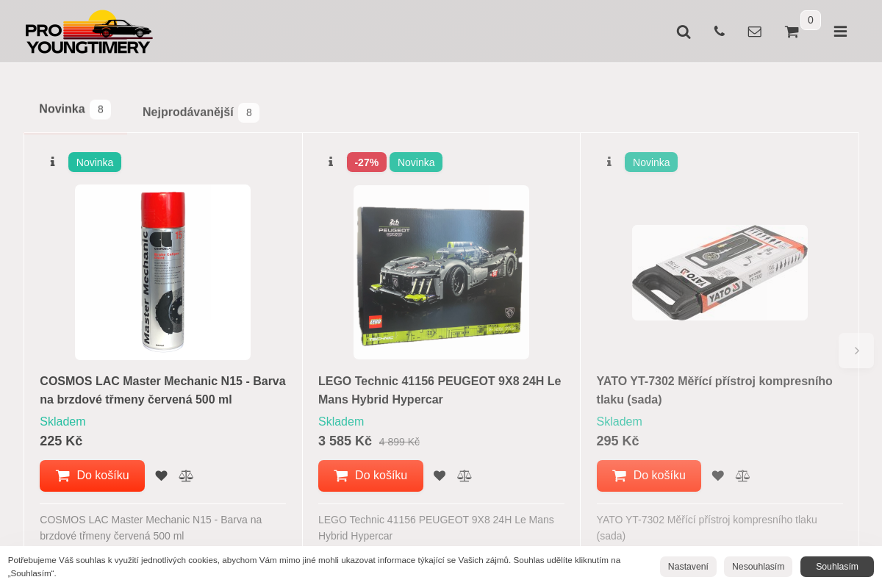Add LEGO Technic Peugeot to cart
This screenshot has height=588, width=882.
370,476
